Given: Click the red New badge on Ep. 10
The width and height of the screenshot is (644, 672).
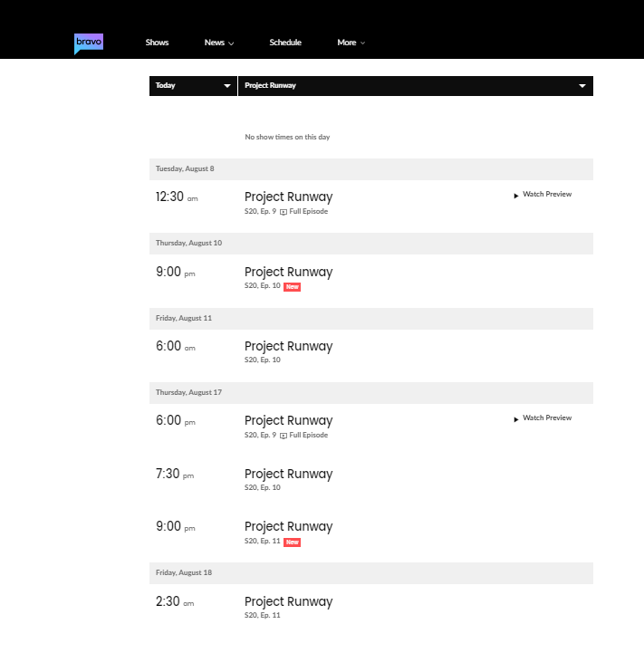Looking at the screenshot, I should click(292, 287).
